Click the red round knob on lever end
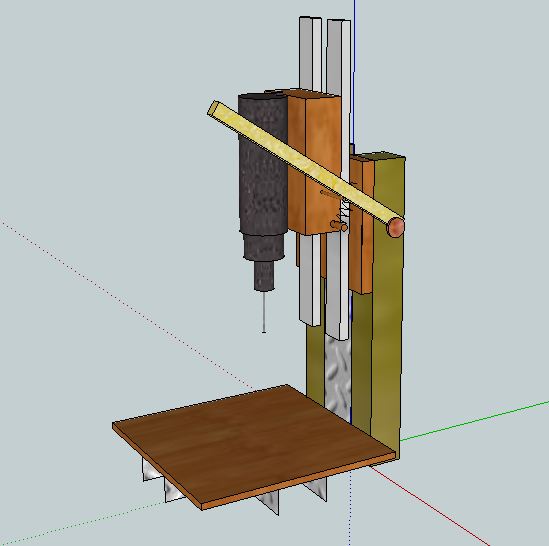549x546 pixels. pos(396,227)
